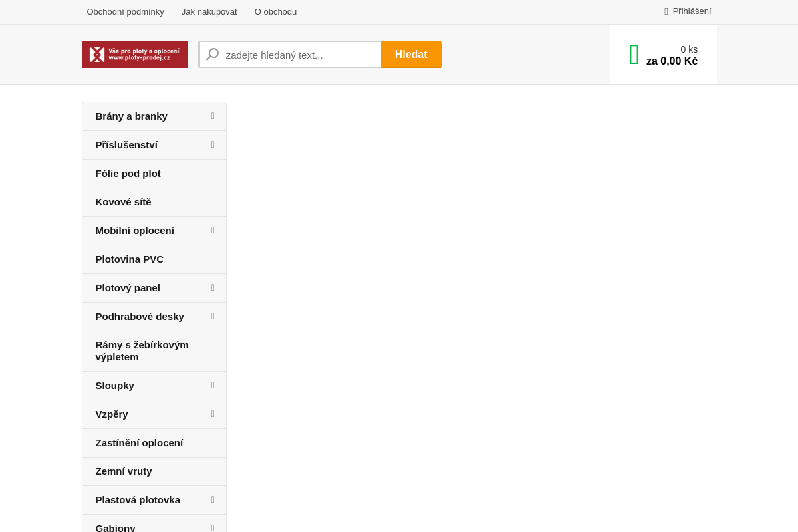Open the Obchodní podmínky link

(x=125, y=11)
